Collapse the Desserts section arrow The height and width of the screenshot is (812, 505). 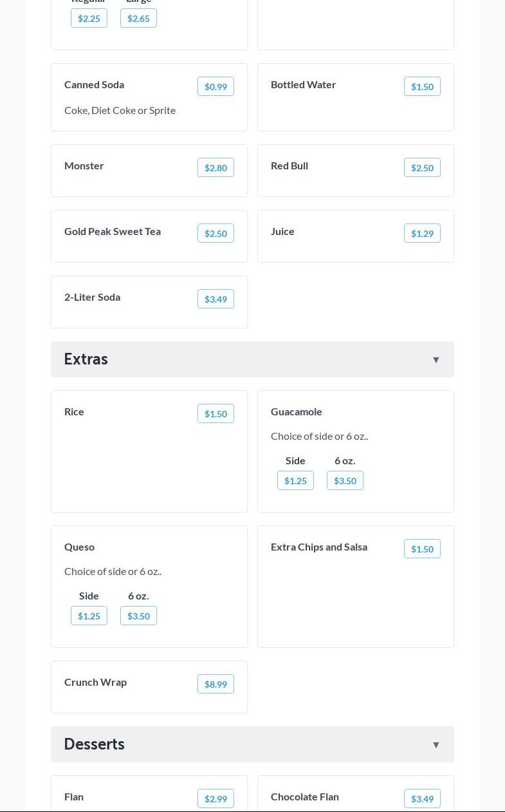[436, 745]
